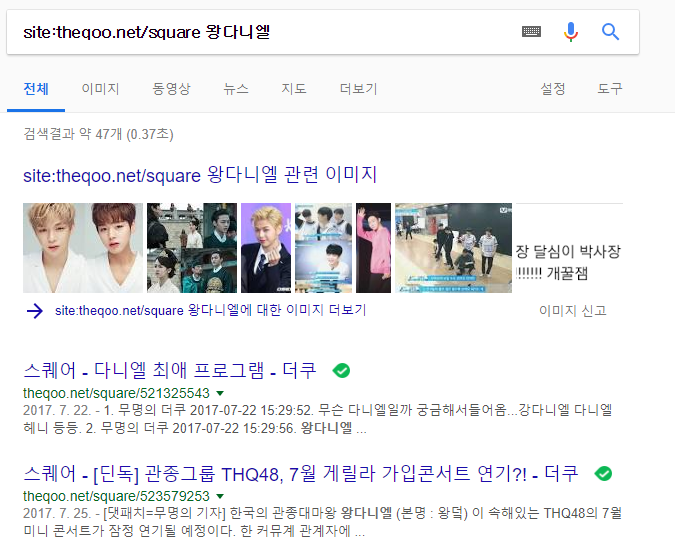This screenshot has height=548, width=675.
Task: Switch to the 뉴스 tab
Action: pyautogui.click(x=236, y=89)
